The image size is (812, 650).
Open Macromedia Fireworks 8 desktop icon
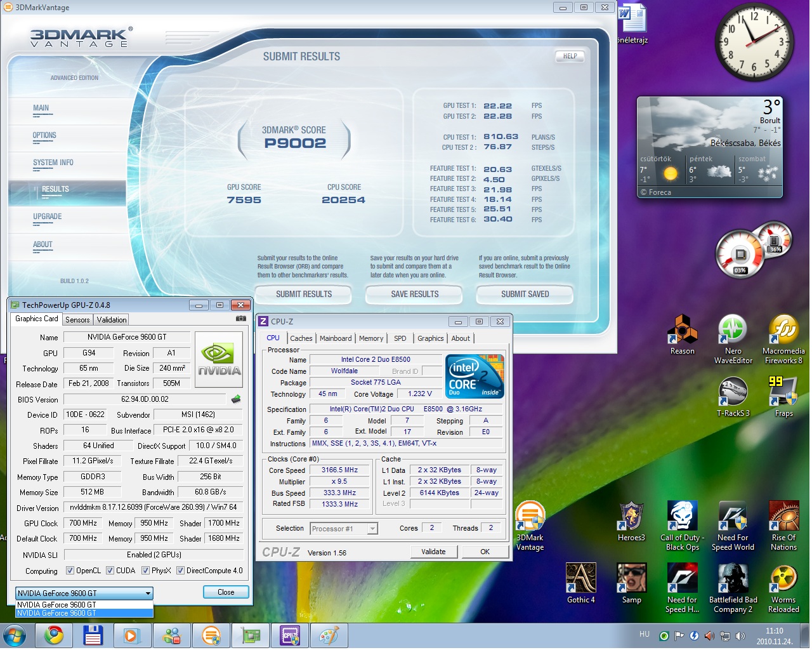click(x=783, y=340)
